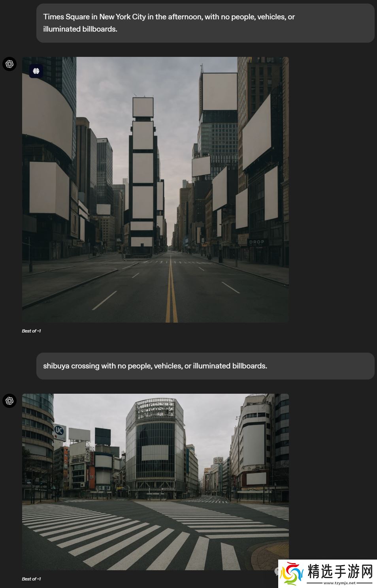Click "Best of ~1" under Times Square image
377x588 pixels.
31,331
